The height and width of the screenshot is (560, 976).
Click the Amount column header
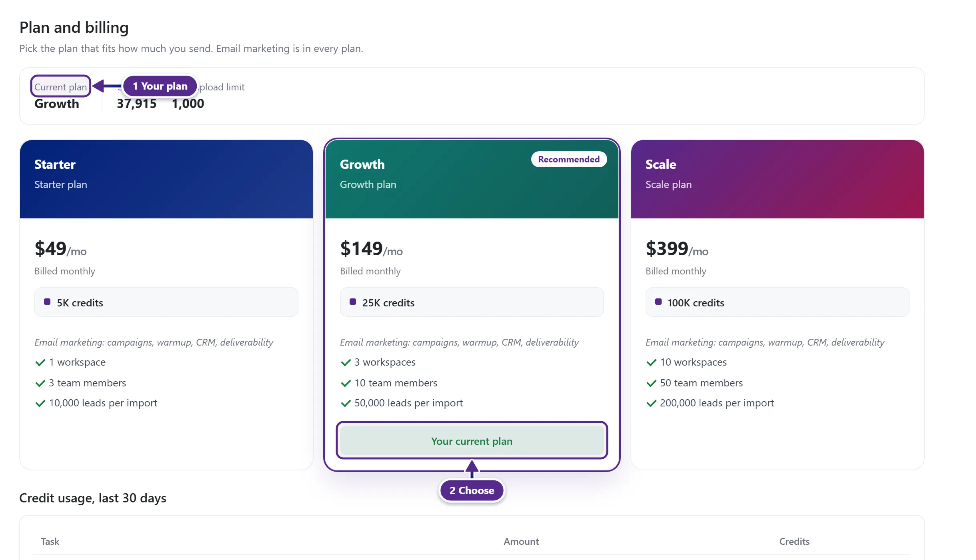[521, 541]
